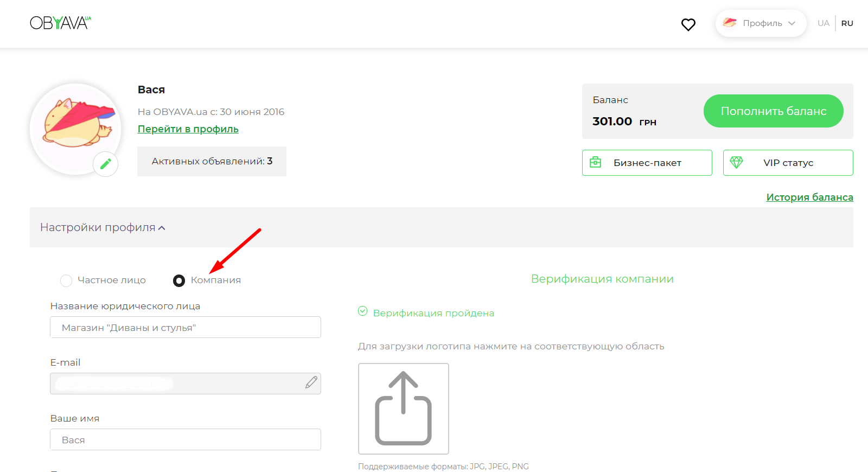The image size is (868, 472).
Task: Click the Ваше имя input field
Action: click(186, 440)
